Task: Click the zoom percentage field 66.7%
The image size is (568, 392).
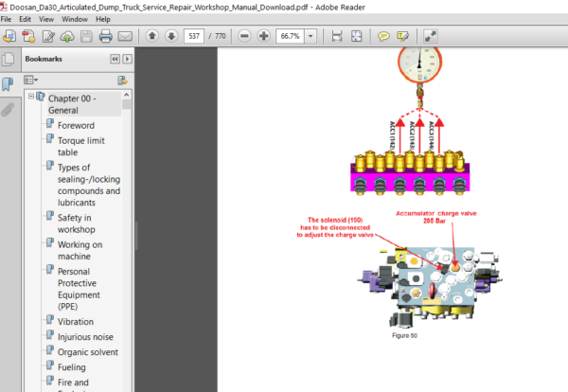Action: [290, 36]
